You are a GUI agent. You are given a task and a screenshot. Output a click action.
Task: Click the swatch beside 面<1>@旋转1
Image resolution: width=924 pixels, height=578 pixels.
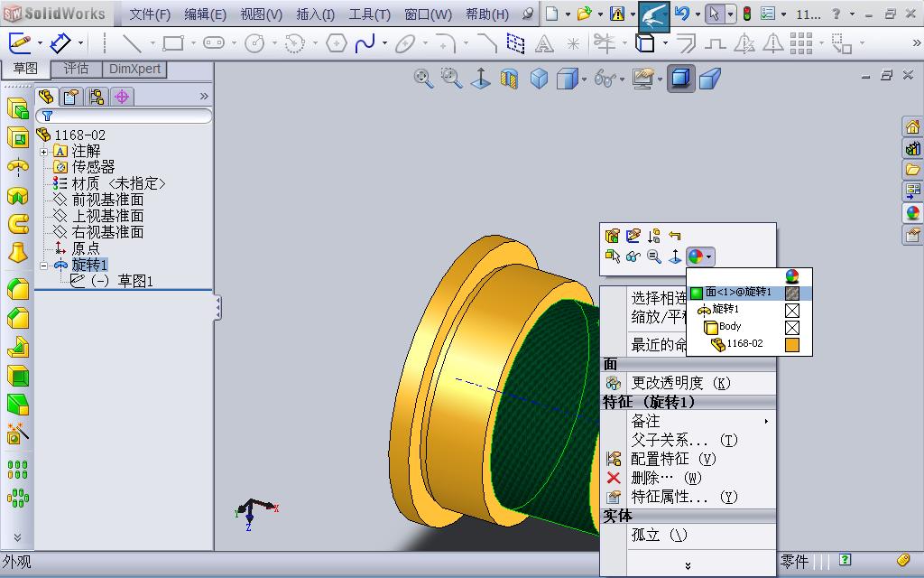(792, 294)
